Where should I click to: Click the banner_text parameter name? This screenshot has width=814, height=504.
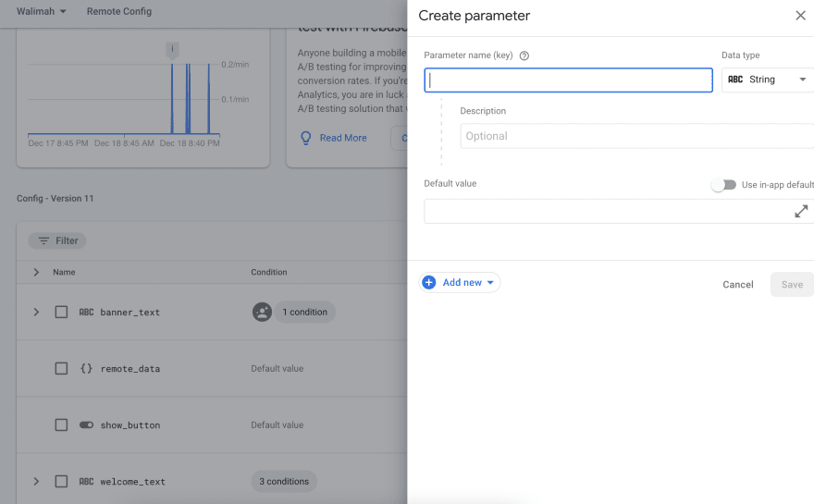(129, 313)
